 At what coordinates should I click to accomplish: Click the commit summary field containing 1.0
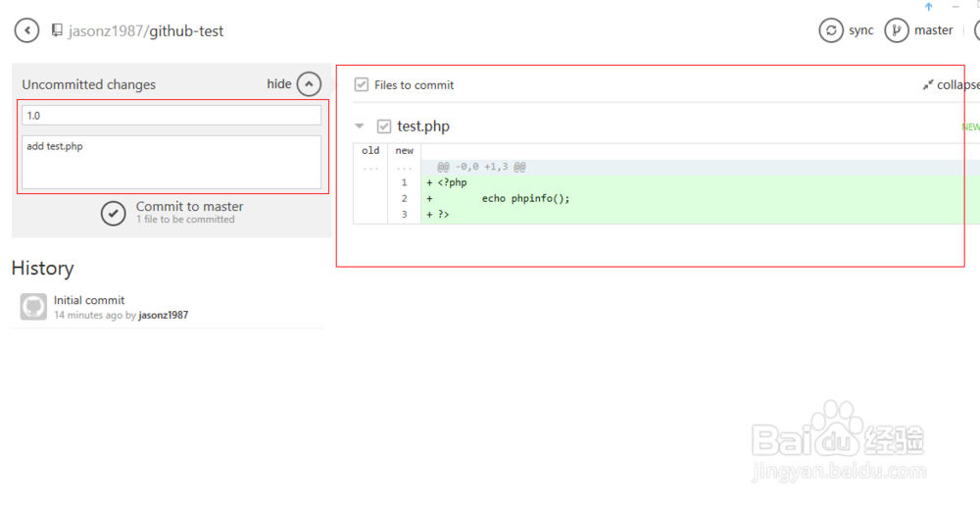click(x=171, y=115)
